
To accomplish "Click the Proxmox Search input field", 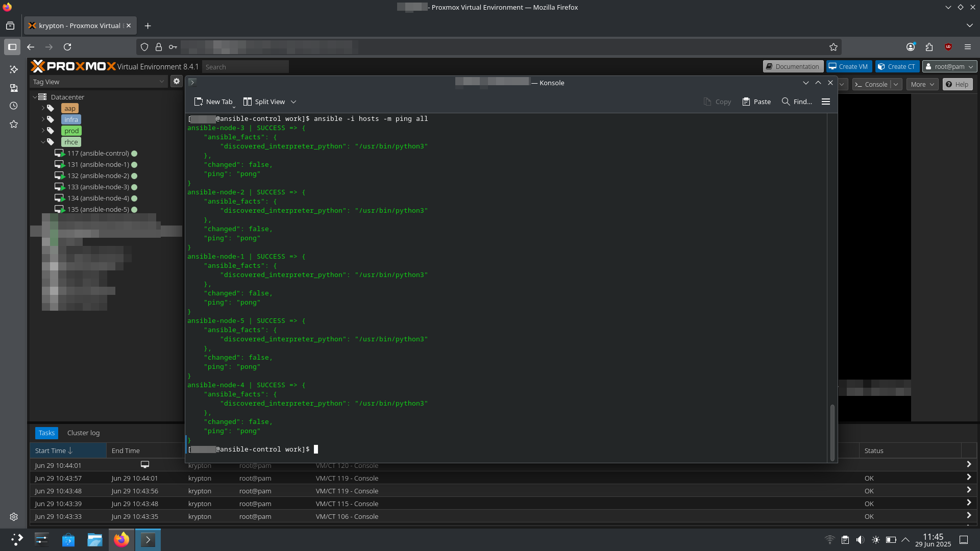I will tap(245, 67).
